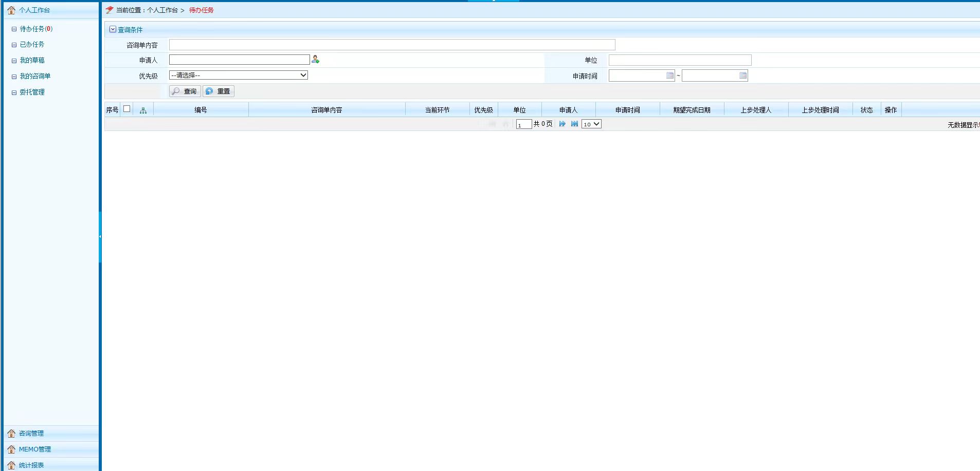Click the house icon beside MEMO管理

coord(11,449)
